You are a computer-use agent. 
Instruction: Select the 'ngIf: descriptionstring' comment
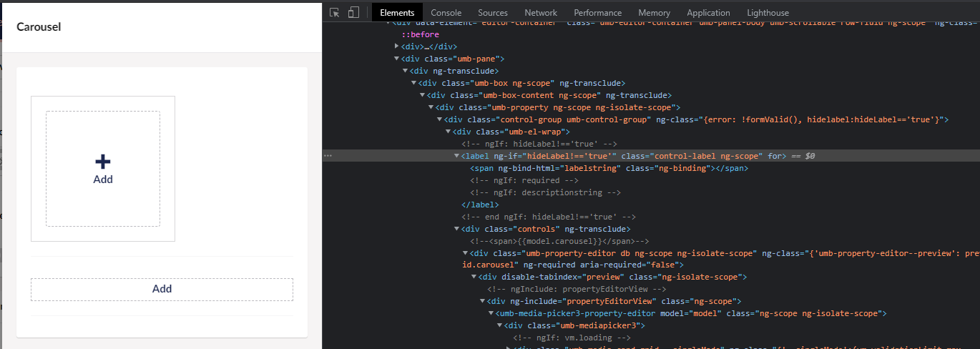(546, 192)
